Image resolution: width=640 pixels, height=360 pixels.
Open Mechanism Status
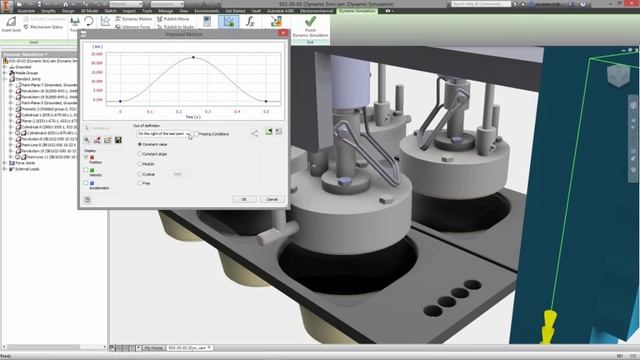(43, 27)
